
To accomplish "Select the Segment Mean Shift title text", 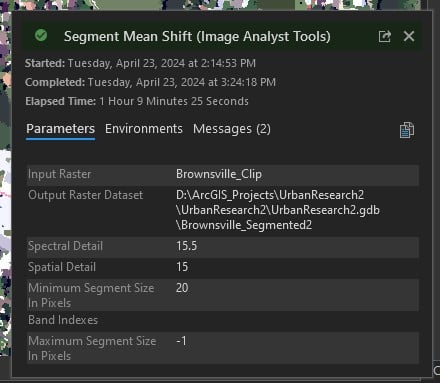I will point(197,36).
